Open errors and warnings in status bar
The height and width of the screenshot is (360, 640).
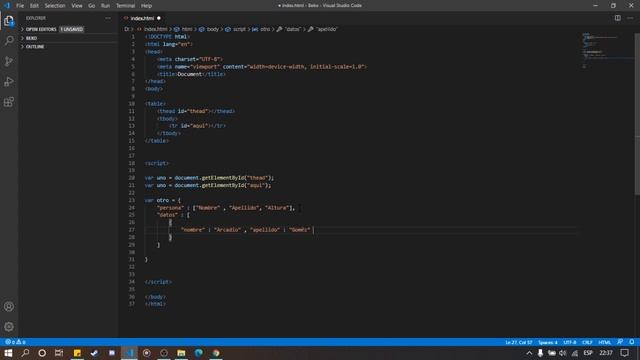(x=15, y=342)
